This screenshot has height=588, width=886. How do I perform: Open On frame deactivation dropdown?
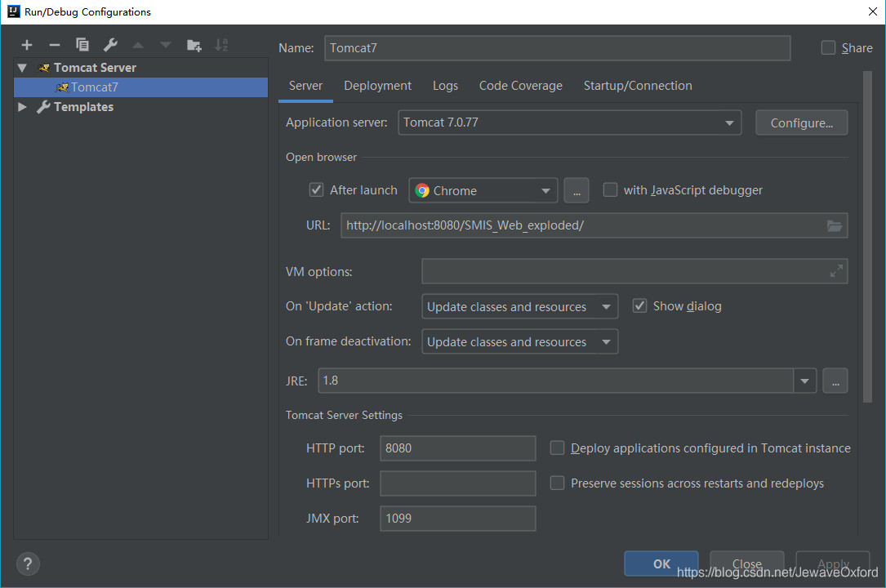(x=520, y=341)
